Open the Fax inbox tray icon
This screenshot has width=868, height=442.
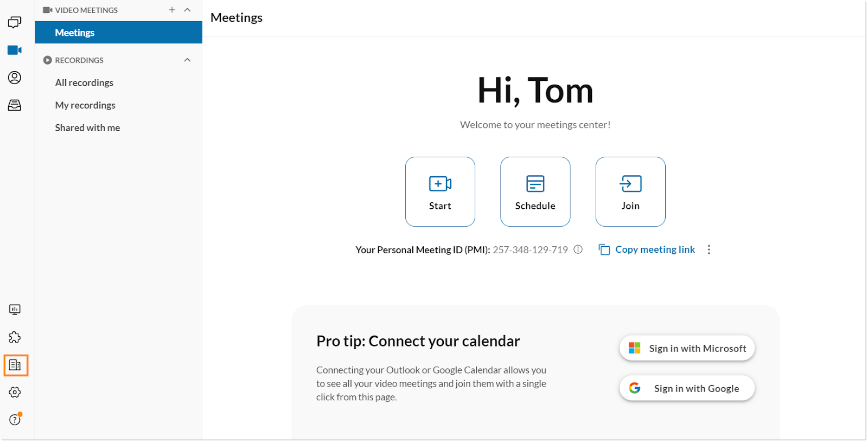(x=15, y=105)
